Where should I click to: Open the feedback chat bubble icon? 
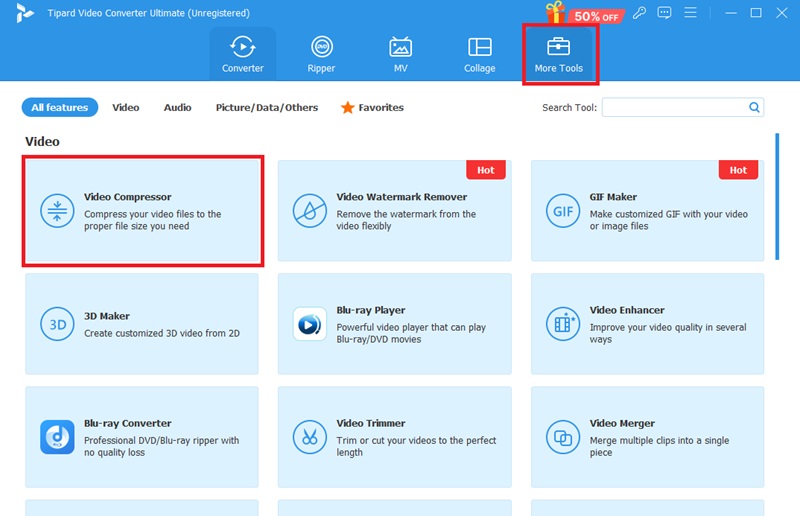(664, 13)
